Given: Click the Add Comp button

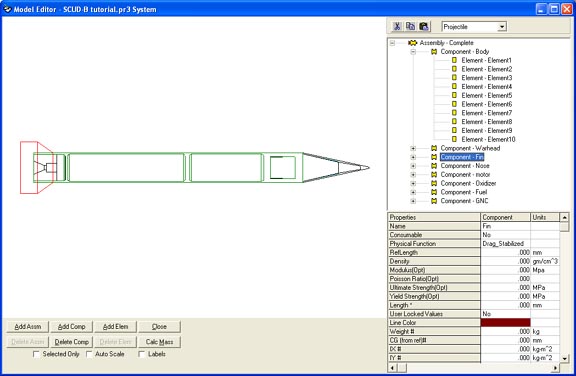Looking at the screenshot, I should click(x=72, y=326).
